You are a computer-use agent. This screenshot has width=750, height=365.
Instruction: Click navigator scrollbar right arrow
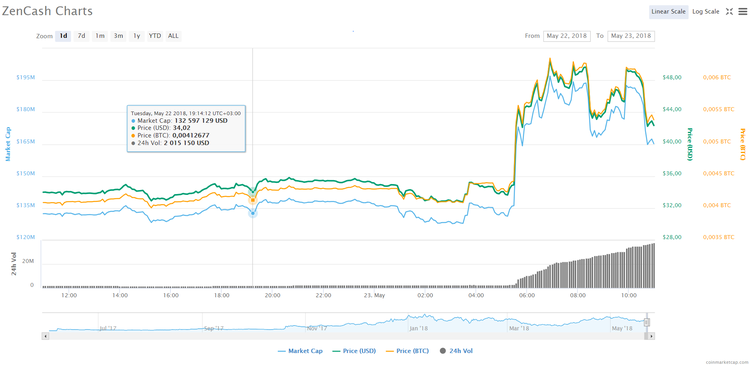tap(651, 336)
